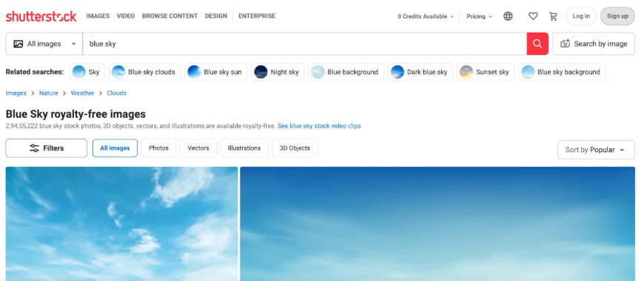Click the search field containing blue sky
The width and height of the screenshot is (644, 281).
coord(305,44)
